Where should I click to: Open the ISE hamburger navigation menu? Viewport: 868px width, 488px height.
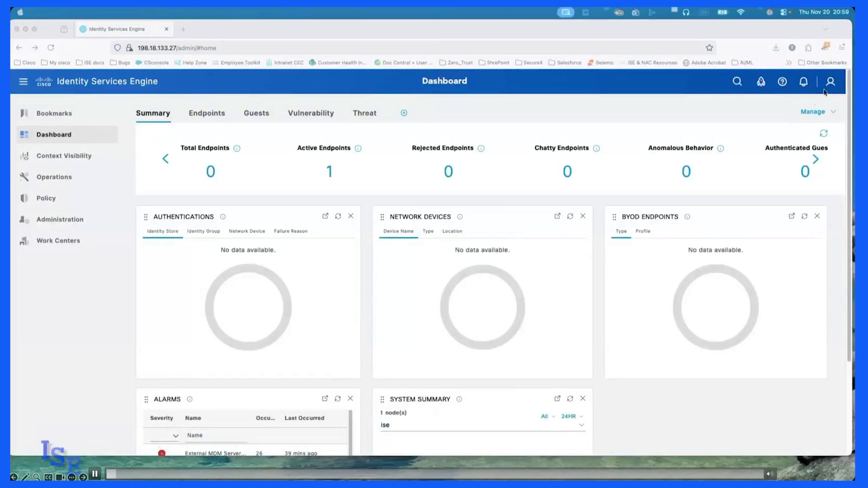pyautogui.click(x=23, y=81)
